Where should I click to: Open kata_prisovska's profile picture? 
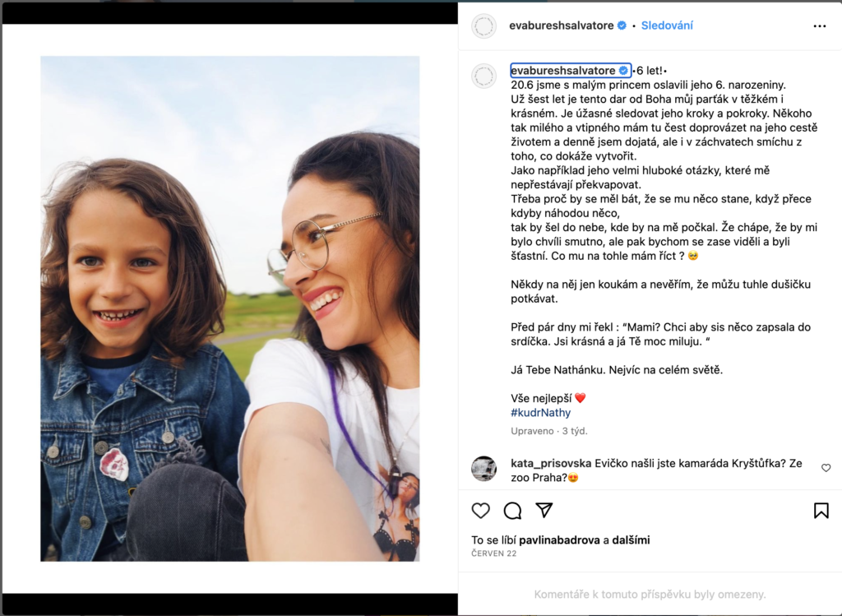click(x=483, y=468)
